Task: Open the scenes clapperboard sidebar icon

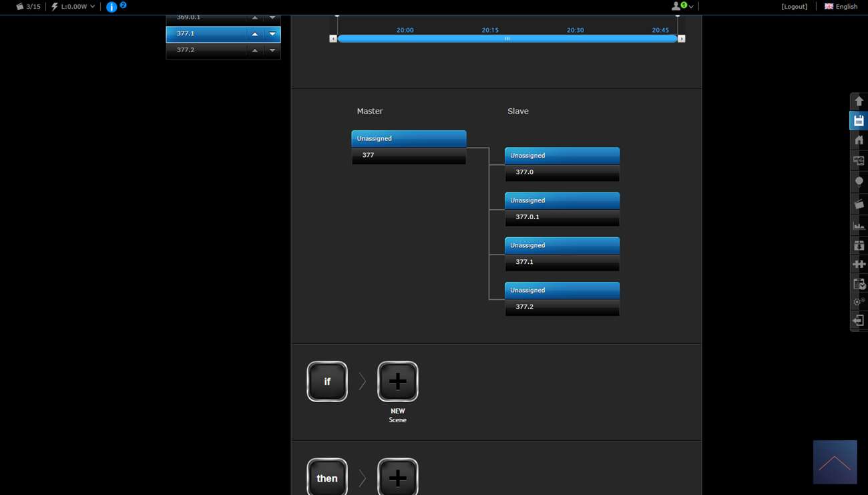Action: click(859, 204)
